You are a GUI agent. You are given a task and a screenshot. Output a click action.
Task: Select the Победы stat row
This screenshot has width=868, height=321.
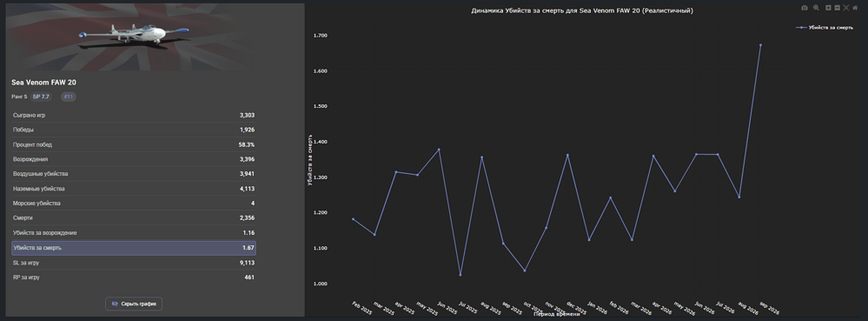point(134,130)
